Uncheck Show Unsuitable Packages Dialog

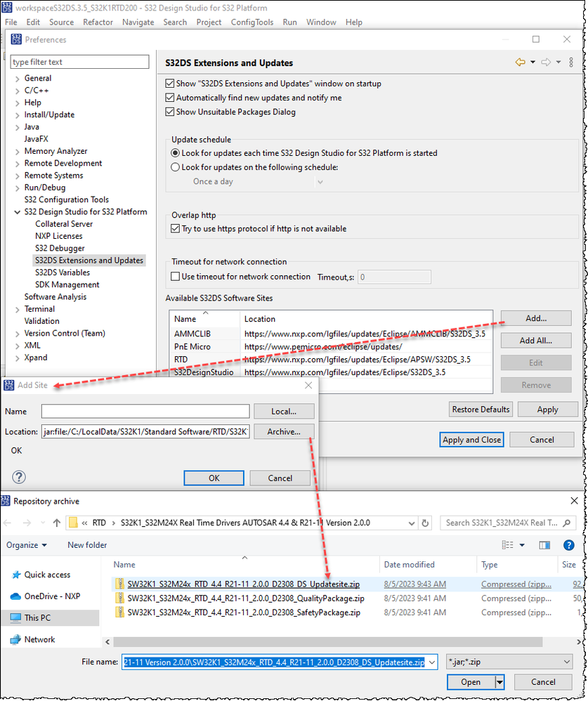click(170, 112)
